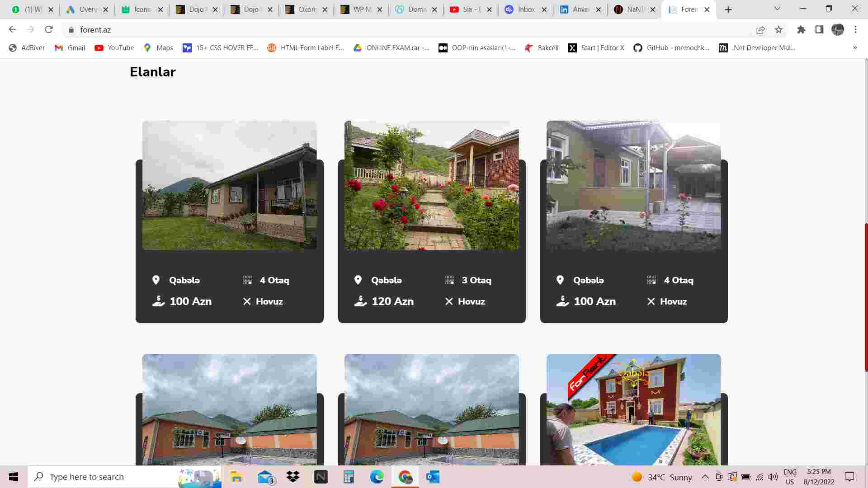Open File Explorer from the taskbar
Screen dimensions: 868x488
coord(236,477)
